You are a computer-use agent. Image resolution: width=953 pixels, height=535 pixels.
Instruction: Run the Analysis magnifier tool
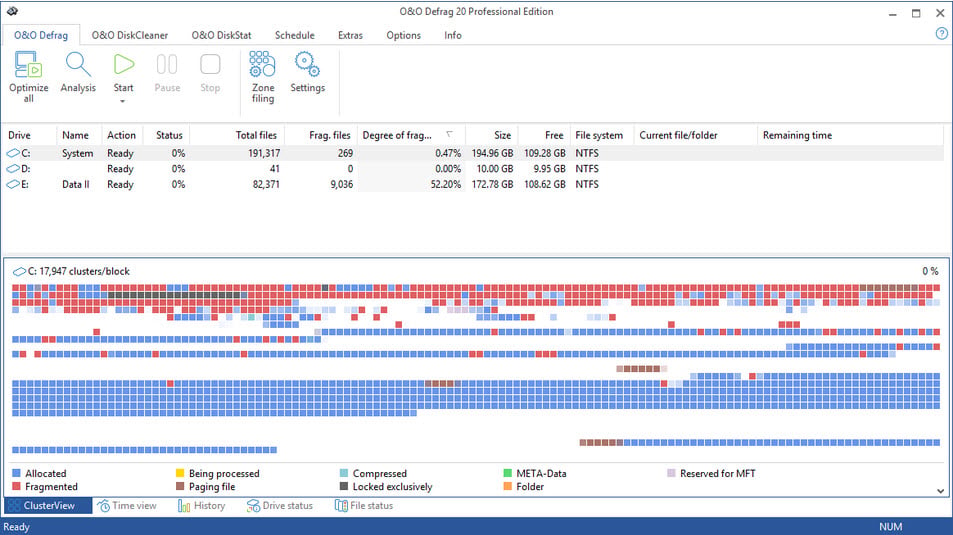(x=78, y=64)
